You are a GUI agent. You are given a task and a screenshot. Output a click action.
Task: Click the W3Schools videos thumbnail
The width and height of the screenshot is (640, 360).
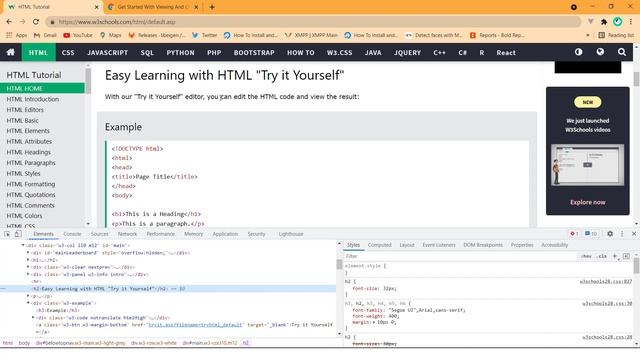(587, 165)
